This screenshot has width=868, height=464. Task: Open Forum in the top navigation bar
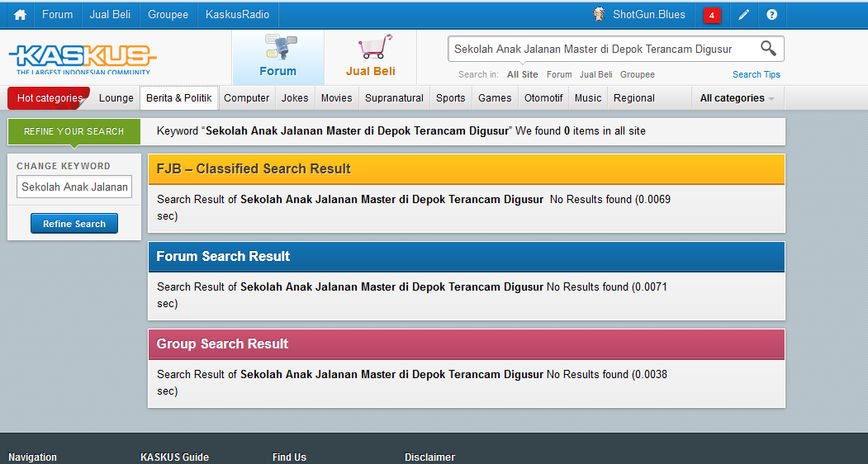[58, 14]
